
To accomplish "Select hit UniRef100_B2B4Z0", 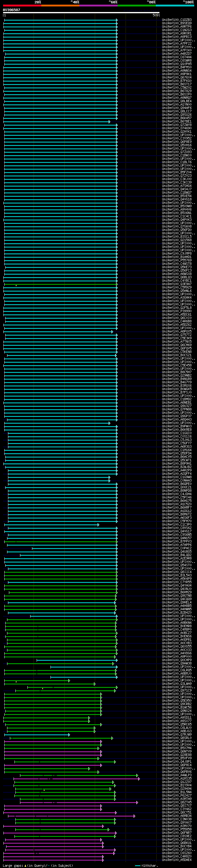I will (x=176, y=613).
